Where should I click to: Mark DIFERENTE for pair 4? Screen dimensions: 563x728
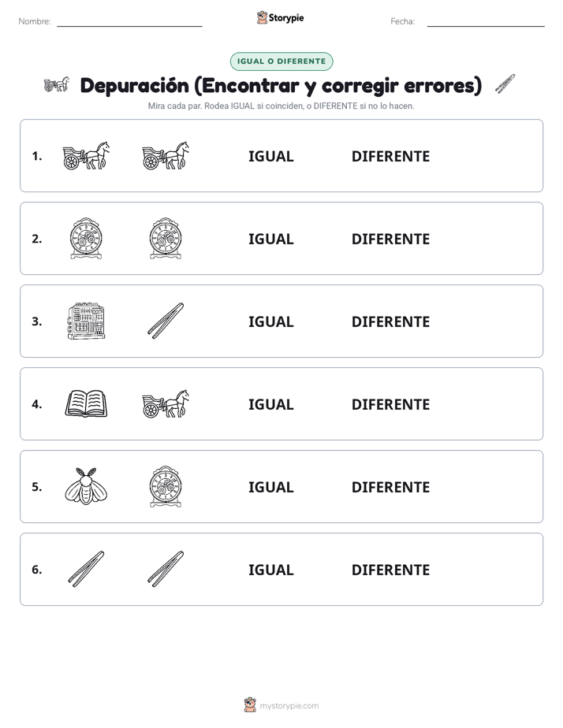point(390,404)
